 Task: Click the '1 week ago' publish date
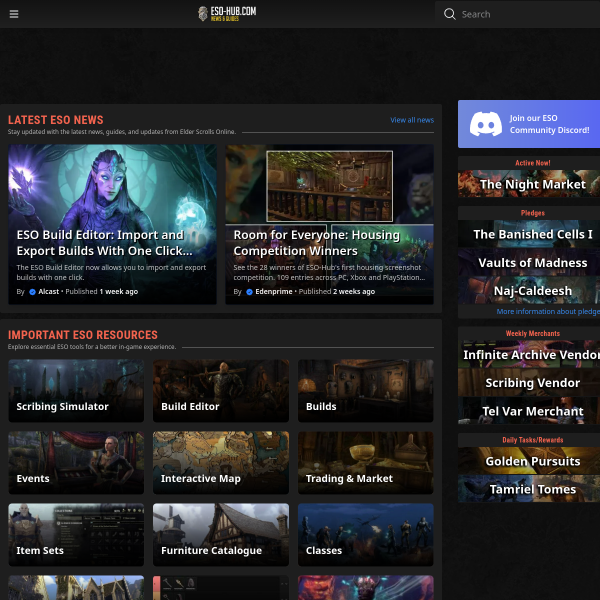pos(119,292)
